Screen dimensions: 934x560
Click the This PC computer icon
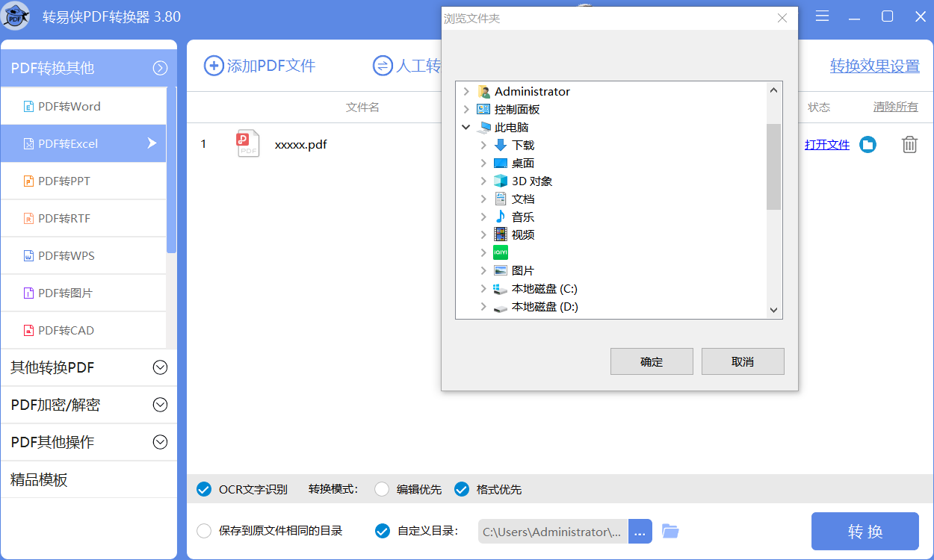point(484,128)
